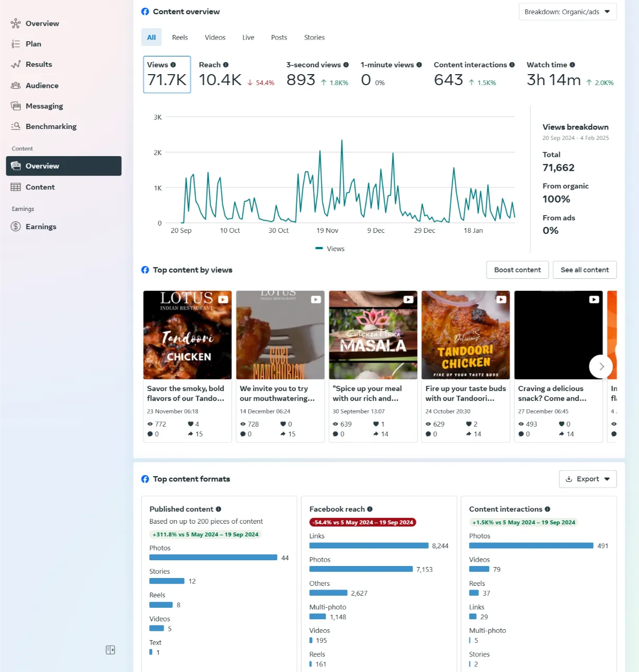Click the Facebook icon beside Top content formats

coord(145,479)
